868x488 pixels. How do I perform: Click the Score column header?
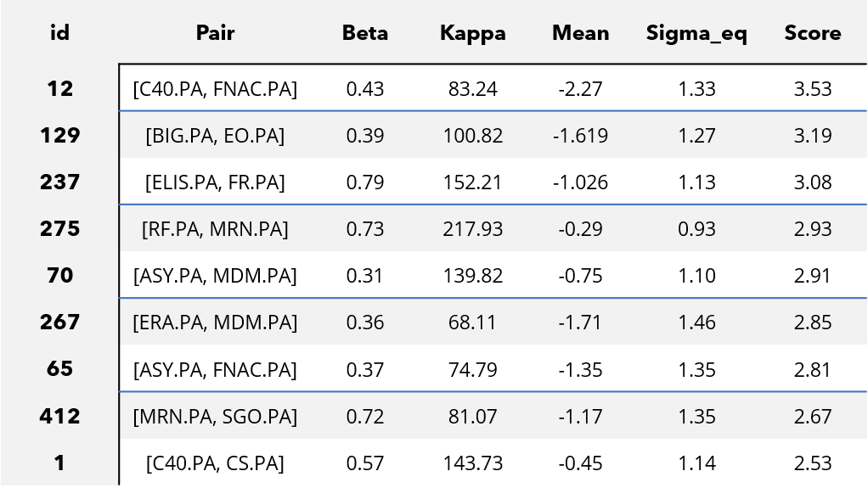813,33
